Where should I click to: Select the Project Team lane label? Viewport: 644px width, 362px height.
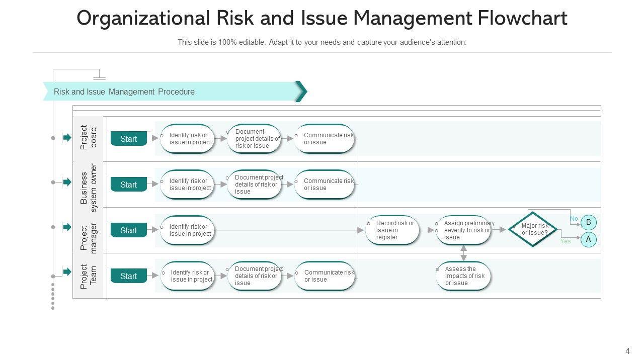click(88, 277)
